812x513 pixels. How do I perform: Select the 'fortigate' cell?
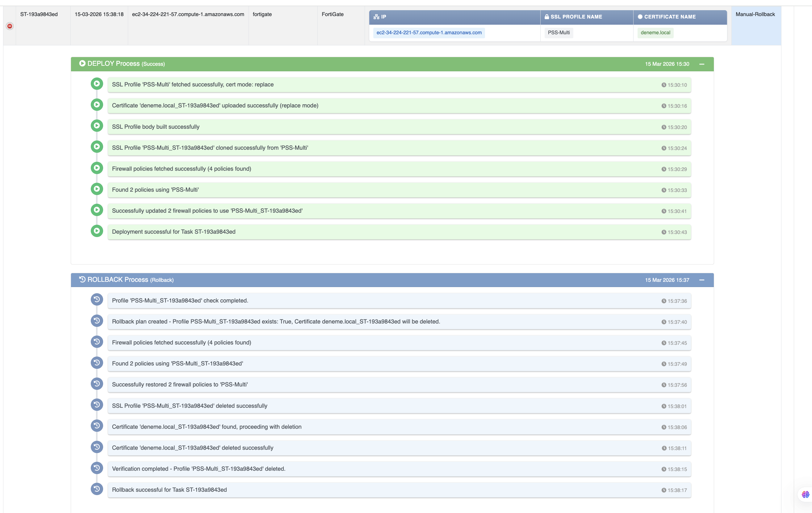[x=283, y=26]
